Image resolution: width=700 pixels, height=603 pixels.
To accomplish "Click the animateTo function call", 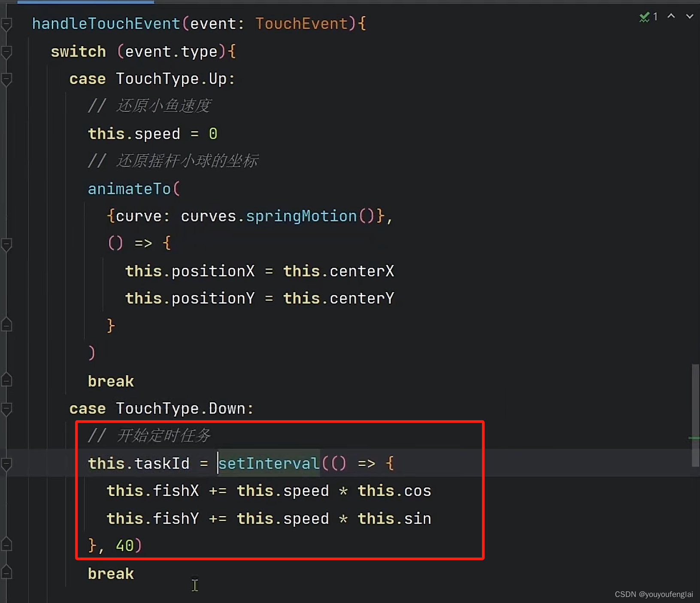I will [129, 189].
